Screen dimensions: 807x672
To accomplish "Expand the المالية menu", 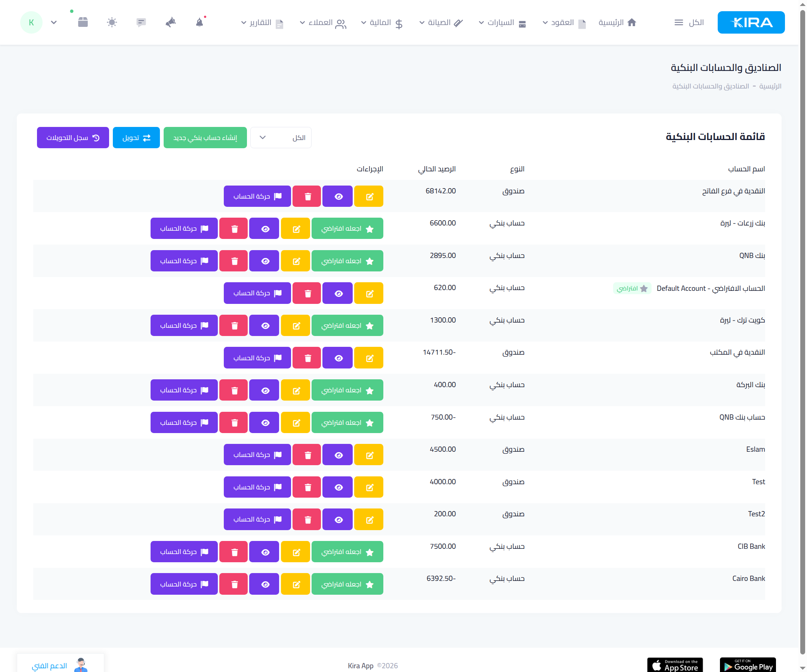I will [x=381, y=23].
